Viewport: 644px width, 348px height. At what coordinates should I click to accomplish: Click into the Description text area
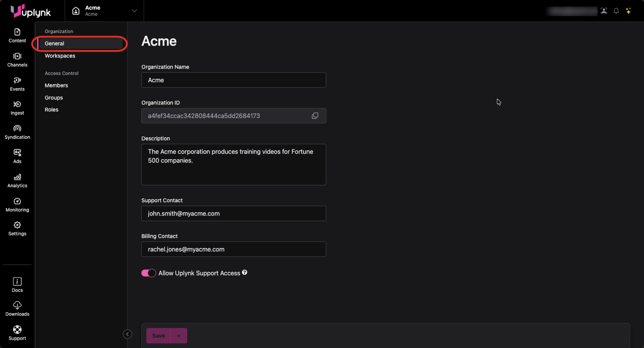(x=233, y=165)
